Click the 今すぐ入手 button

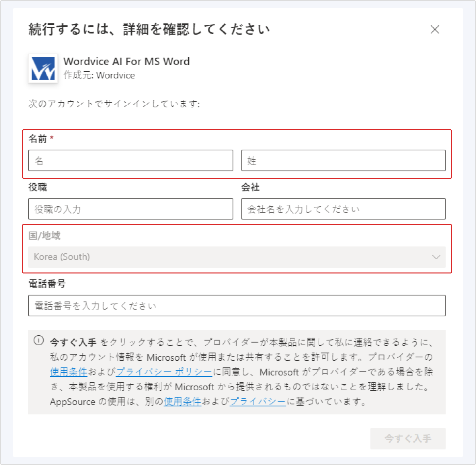pos(408,438)
